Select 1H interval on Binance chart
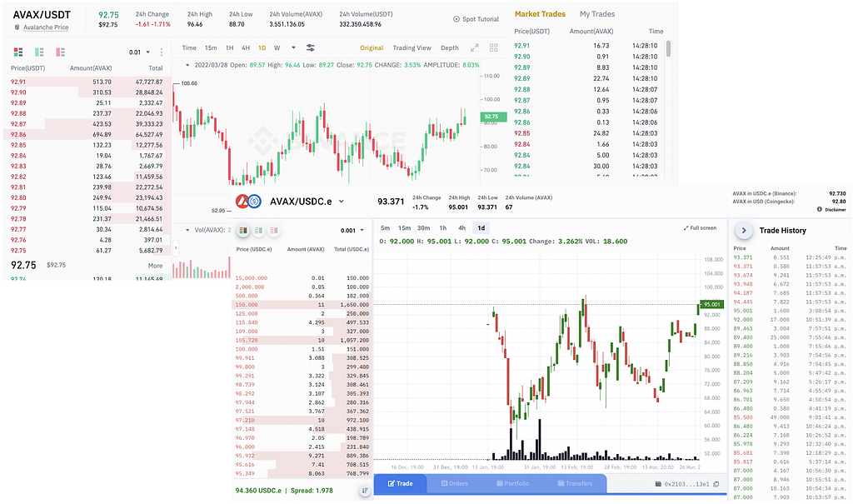 [230, 47]
